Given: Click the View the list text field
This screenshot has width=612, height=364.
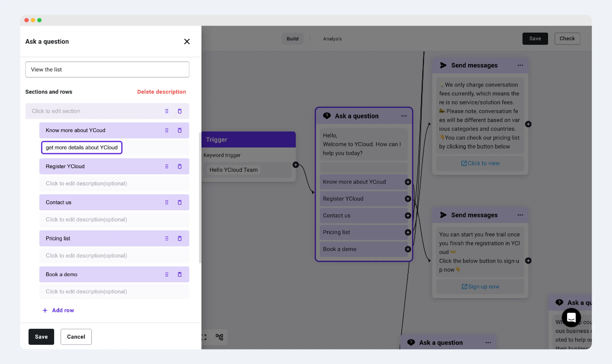Looking at the screenshot, I should 107,70.
